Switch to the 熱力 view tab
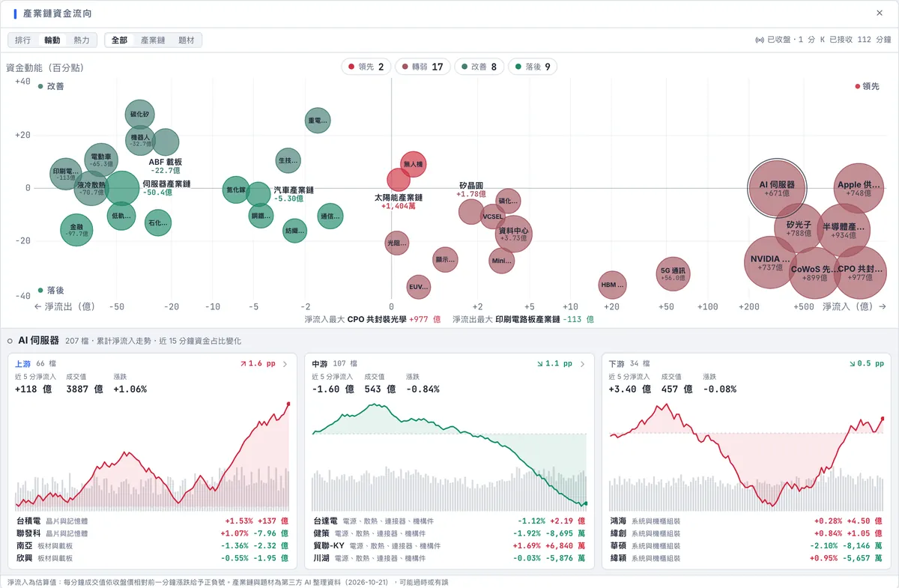The image size is (899, 588). (x=82, y=40)
